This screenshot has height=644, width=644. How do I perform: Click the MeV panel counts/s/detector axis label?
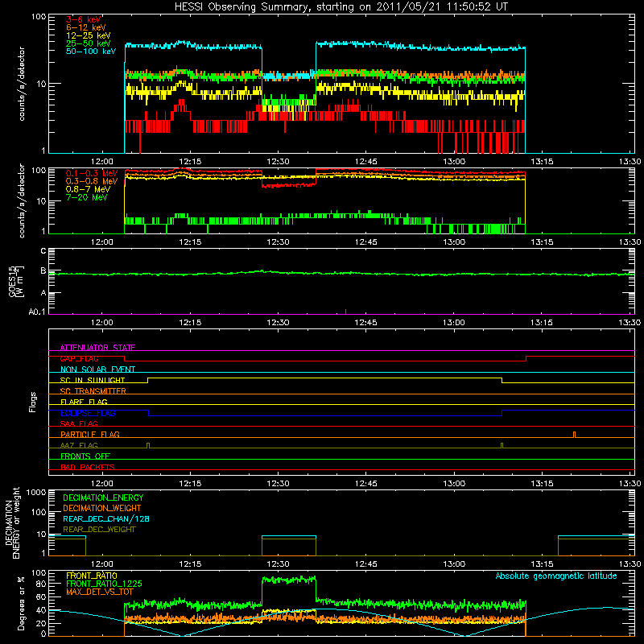tap(22, 200)
